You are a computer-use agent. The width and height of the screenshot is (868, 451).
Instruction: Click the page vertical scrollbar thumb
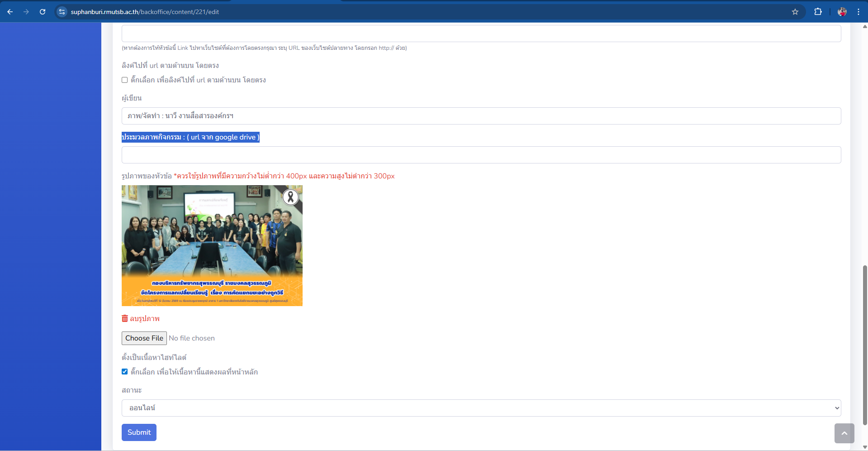pos(865,344)
